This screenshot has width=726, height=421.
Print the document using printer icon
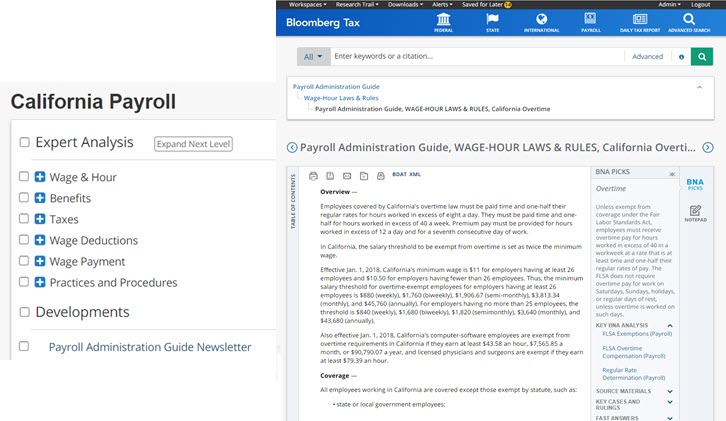click(313, 175)
